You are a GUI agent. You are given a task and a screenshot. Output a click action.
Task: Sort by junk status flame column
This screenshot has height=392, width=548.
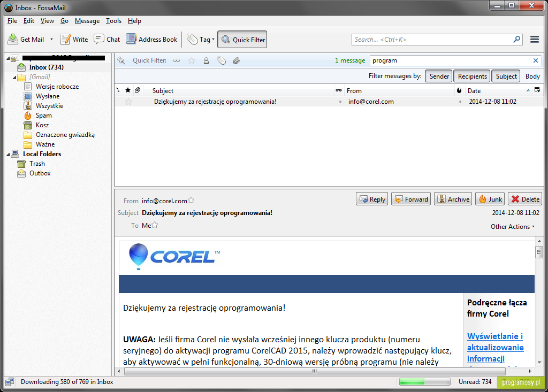tap(459, 90)
